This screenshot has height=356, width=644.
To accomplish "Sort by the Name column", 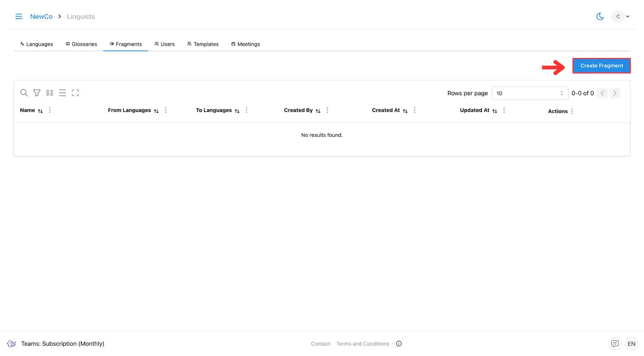I will 40,111.
